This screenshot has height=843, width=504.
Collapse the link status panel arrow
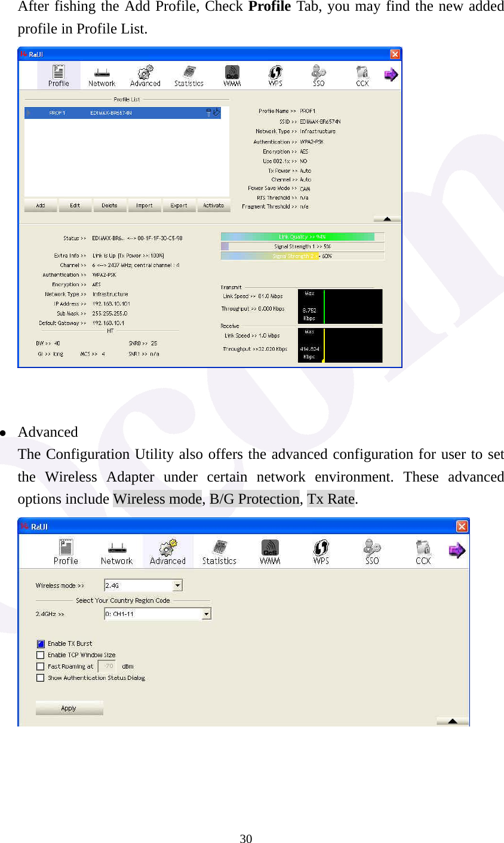click(386, 219)
